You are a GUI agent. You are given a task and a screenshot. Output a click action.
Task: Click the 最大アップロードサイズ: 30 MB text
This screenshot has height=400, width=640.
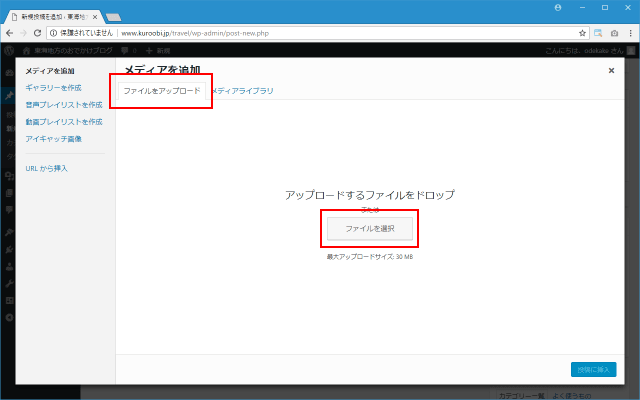click(x=370, y=257)
